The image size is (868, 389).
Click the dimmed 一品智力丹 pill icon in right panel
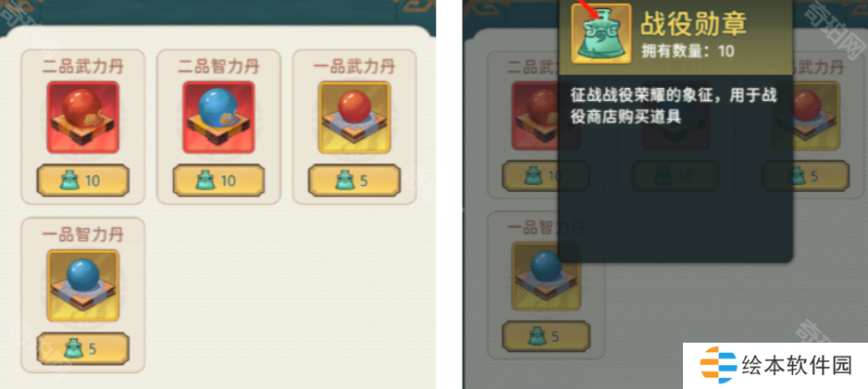tap(546, 275)
